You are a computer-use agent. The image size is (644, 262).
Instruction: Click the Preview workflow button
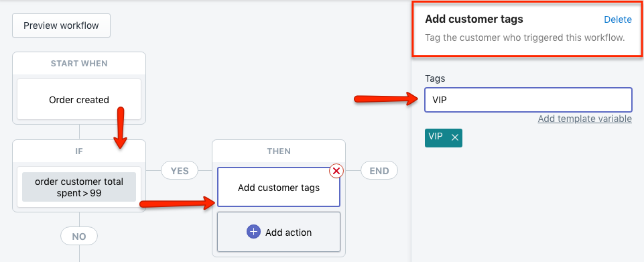tap(61, 25)
